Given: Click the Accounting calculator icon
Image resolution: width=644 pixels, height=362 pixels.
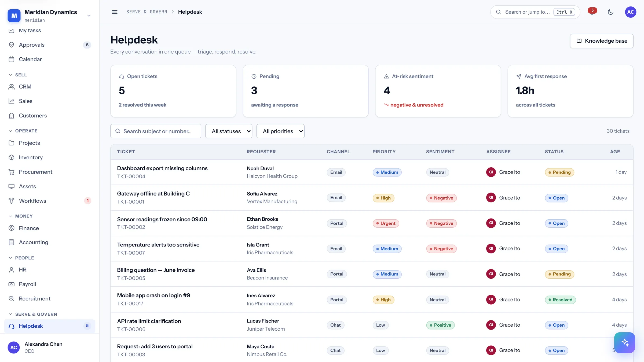Looking at the screenshot, I should tap(11, 242).
